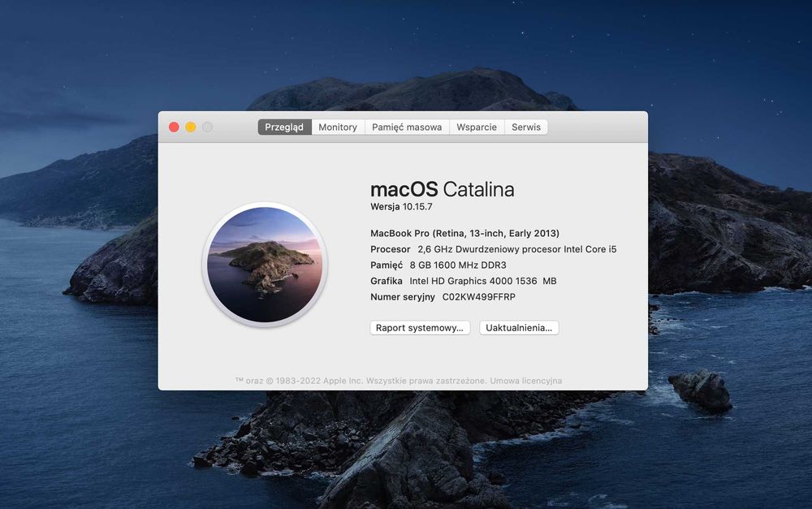Open Raport systemowy button
Image resolution: width=812 pixels, height=509 pixels.
tap(420, 328)
